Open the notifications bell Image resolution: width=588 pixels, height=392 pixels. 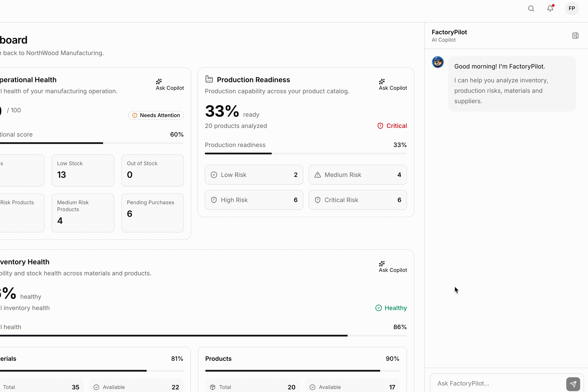click(550, 8)
